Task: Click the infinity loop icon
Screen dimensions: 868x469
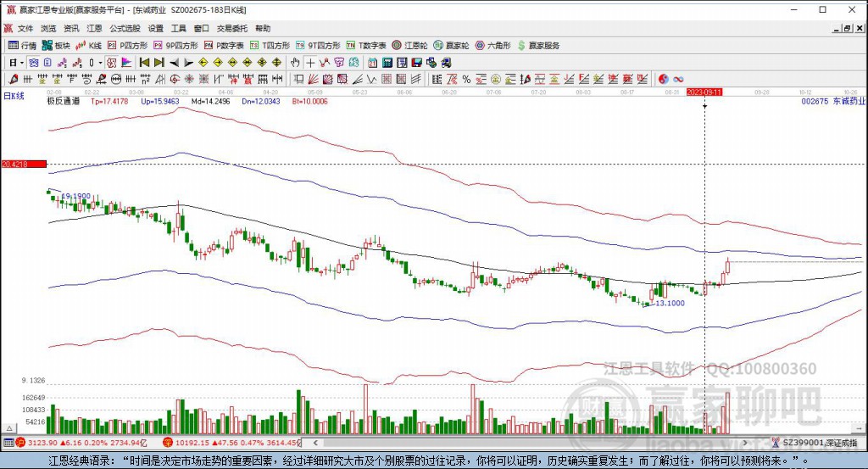Action: (678, 79)
